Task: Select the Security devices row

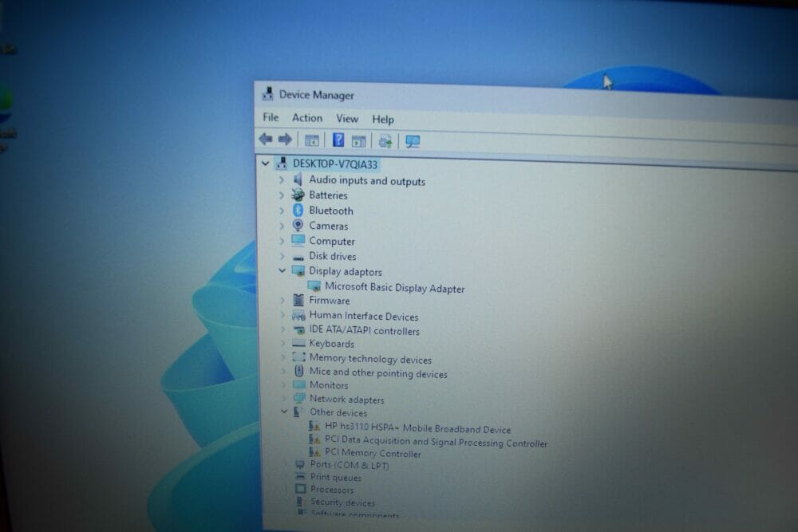Action: tap(342, 502)
